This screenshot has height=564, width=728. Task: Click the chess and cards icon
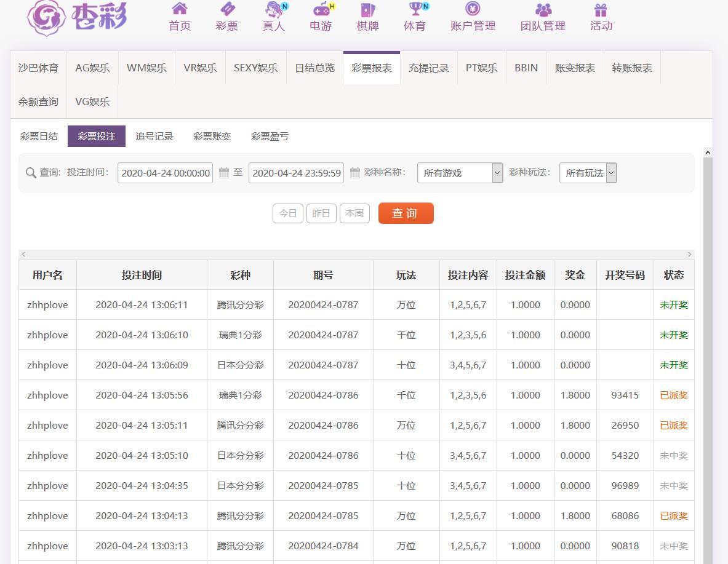pyautogui.click(x=367, y=9)
